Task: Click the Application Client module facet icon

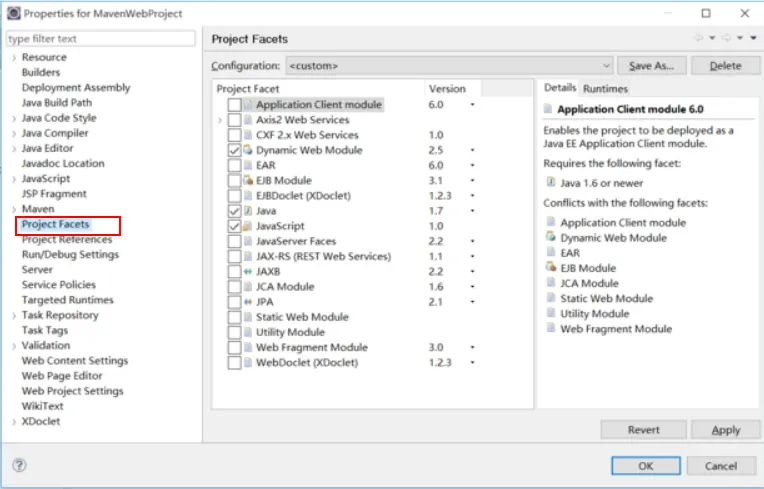Action: pyautogui.click(x=248, y=105)
